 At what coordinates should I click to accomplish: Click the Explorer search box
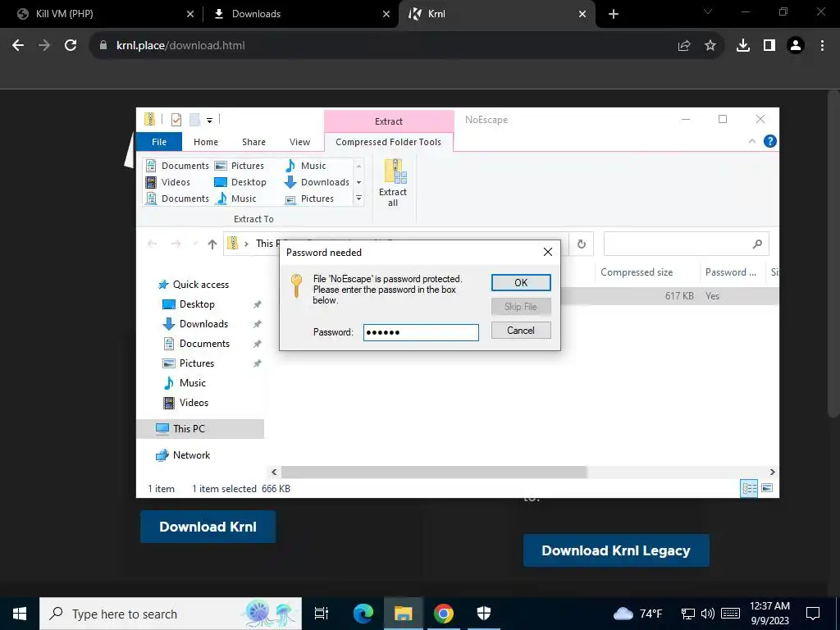click(686, 244)
